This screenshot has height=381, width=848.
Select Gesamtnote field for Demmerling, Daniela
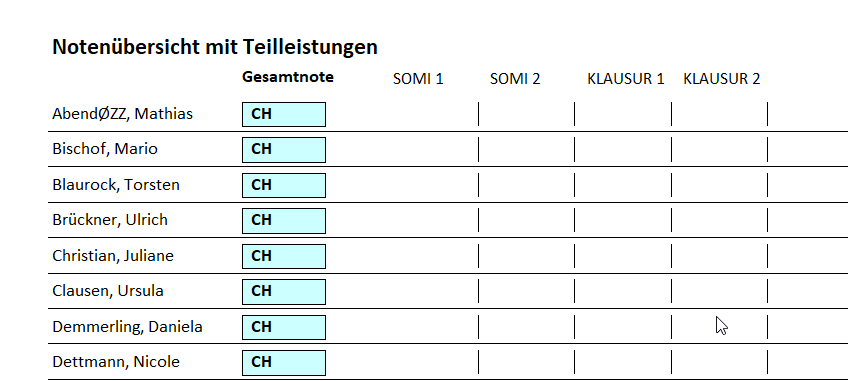(284, 327)
